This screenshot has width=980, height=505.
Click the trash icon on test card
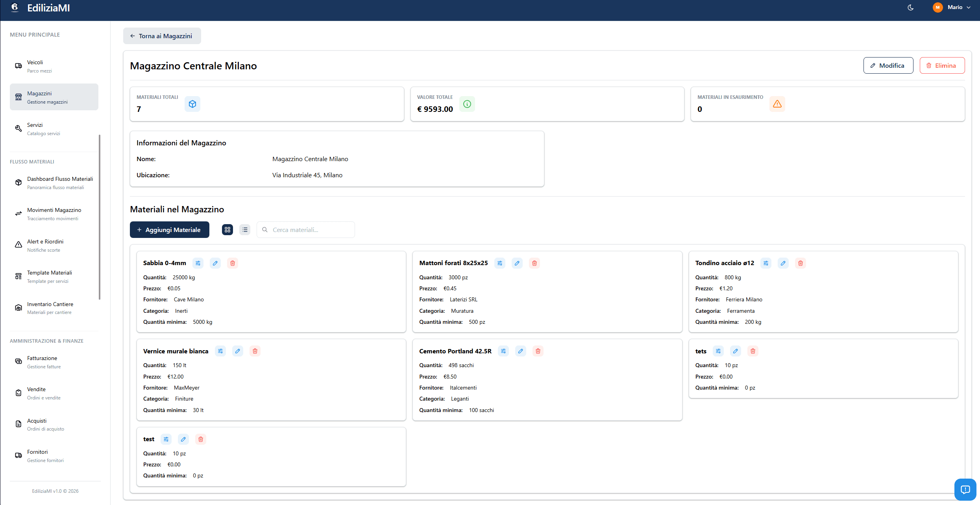pos(201,439)
